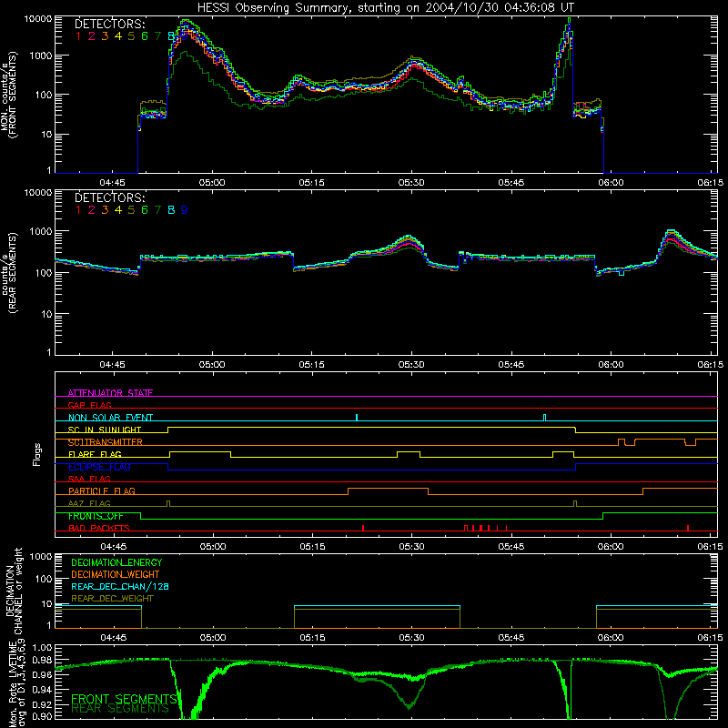Click the PARTICLE_FLAG label

click(102, 490)
